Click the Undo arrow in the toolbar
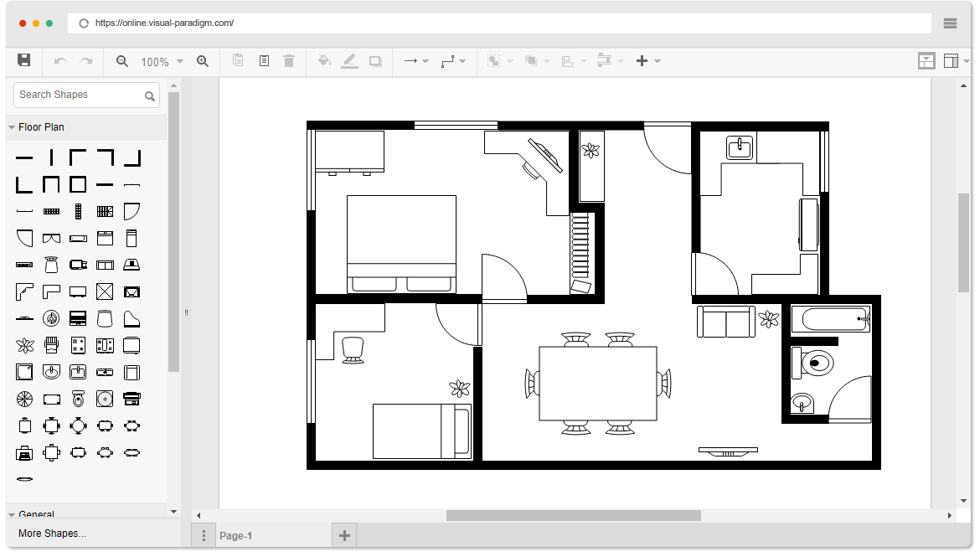Viewport: 980px width, 557px height. point(59,60)
